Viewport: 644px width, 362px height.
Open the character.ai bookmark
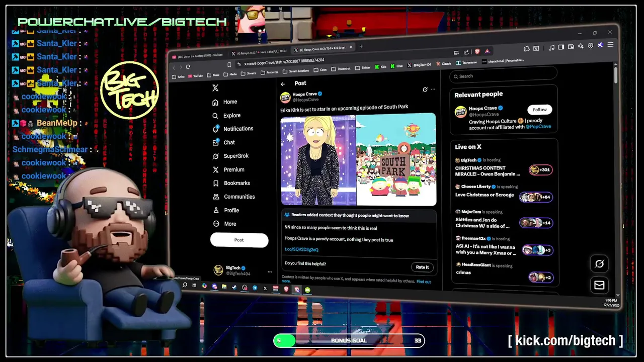503,61
